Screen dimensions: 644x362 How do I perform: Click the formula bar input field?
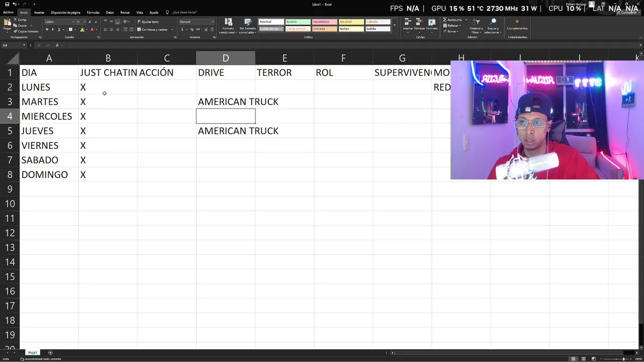click(x=352, y=45)
